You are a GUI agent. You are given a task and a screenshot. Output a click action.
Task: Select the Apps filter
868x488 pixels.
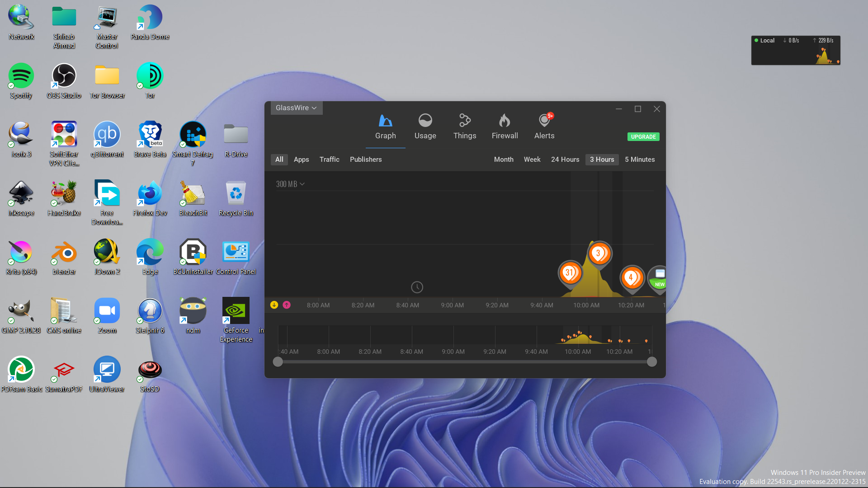[301, 160]
